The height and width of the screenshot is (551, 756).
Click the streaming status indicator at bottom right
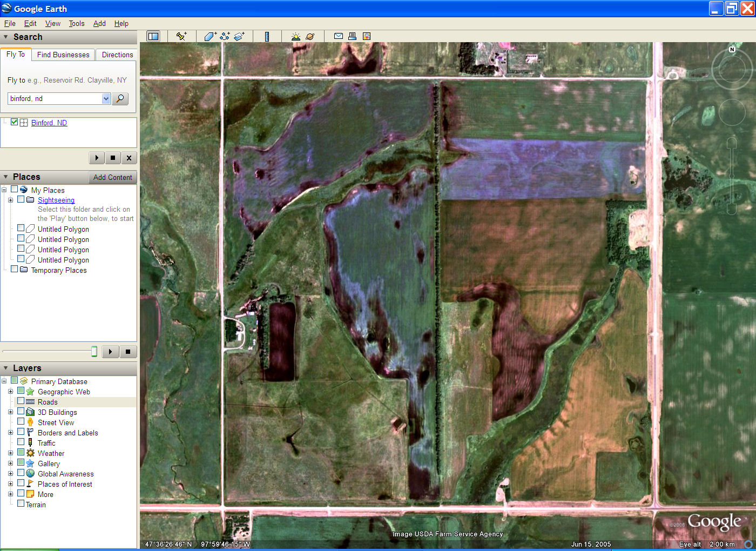748,544
